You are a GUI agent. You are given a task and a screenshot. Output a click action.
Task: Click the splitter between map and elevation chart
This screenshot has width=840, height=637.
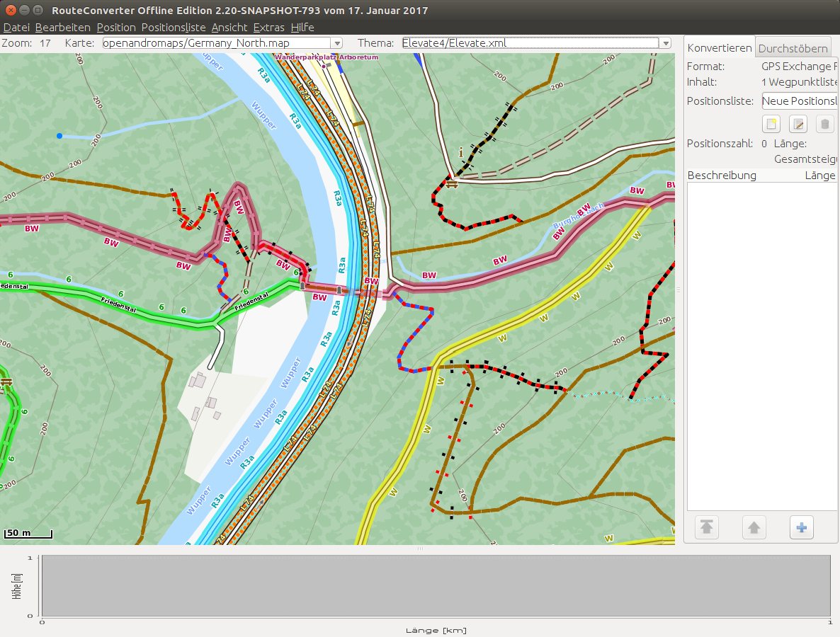[419, 549]
